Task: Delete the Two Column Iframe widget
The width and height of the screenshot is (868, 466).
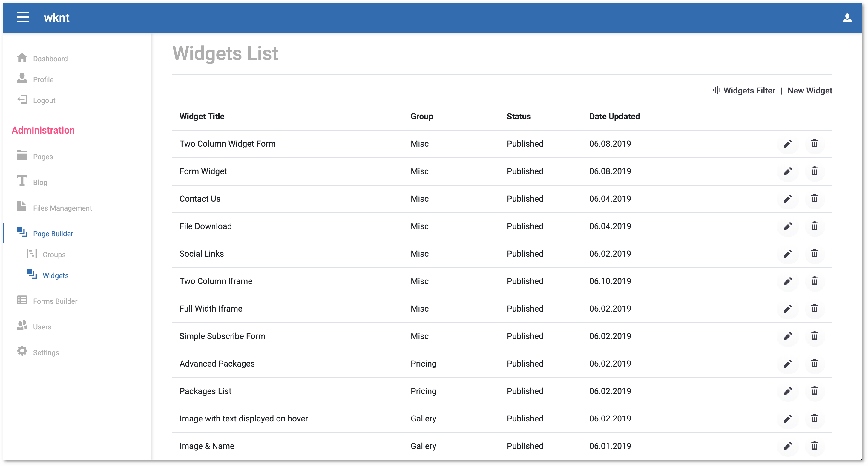Action: point(815,281)
